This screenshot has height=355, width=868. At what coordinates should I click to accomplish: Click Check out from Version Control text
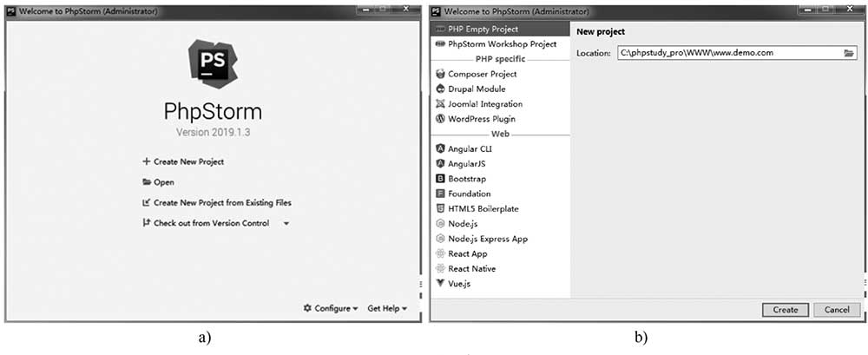[x=212, y=223]
